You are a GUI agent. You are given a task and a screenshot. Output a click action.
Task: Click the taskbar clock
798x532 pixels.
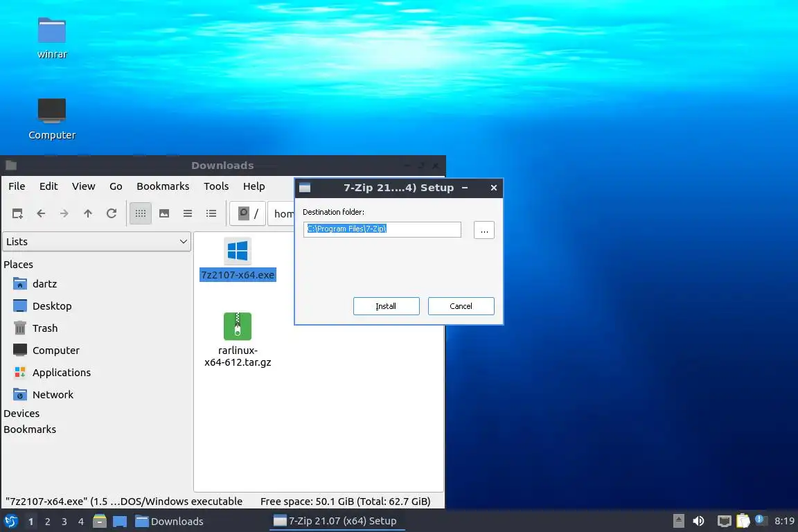click(783, 521)
